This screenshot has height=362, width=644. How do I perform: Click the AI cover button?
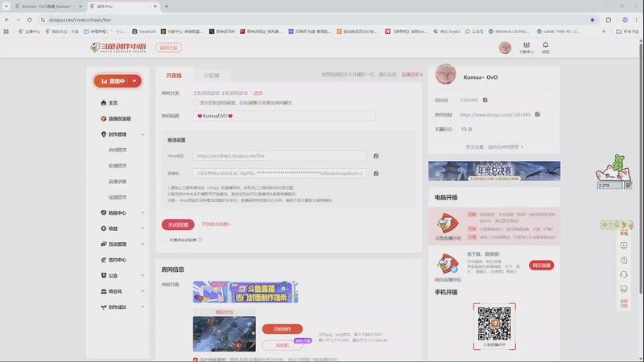283,345
